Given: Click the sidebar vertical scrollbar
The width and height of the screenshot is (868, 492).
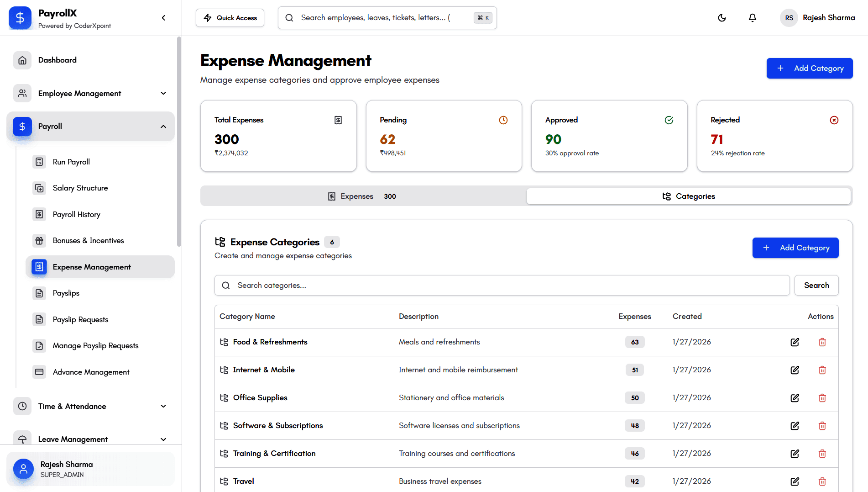Looking at the screenshot, I should click(x=179, y=142).
